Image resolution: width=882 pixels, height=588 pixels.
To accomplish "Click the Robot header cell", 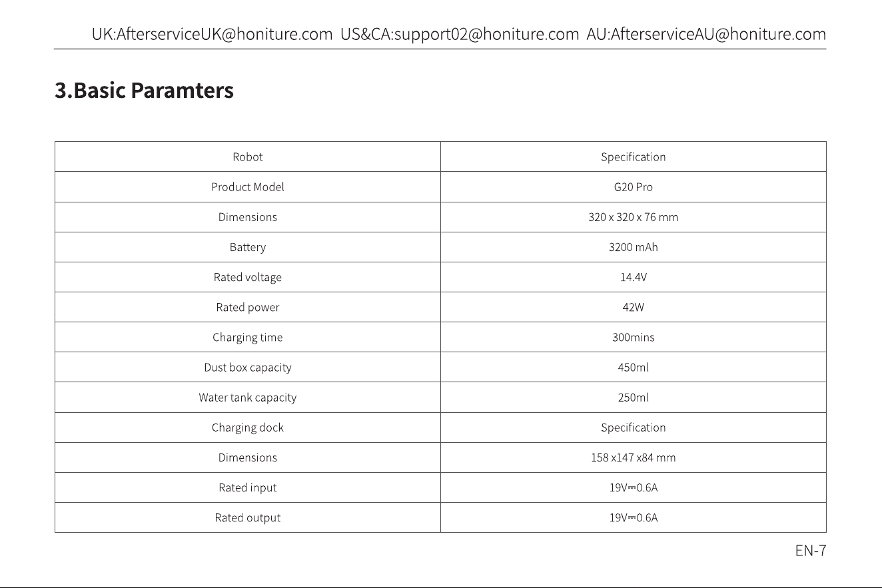I will coord(248,157).
